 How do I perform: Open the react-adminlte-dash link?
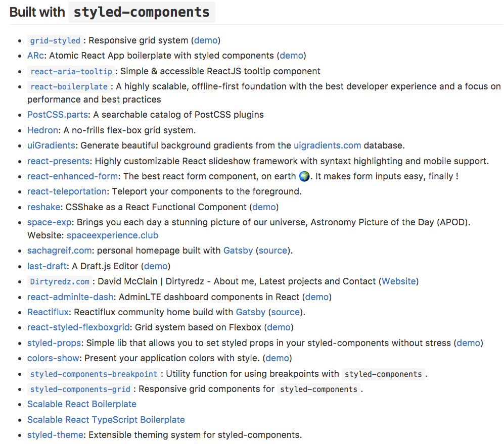point(70,297)
